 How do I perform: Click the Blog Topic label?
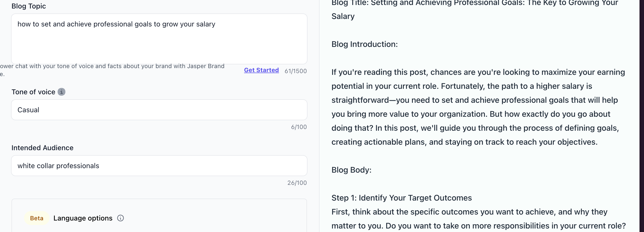click(28, 6)
